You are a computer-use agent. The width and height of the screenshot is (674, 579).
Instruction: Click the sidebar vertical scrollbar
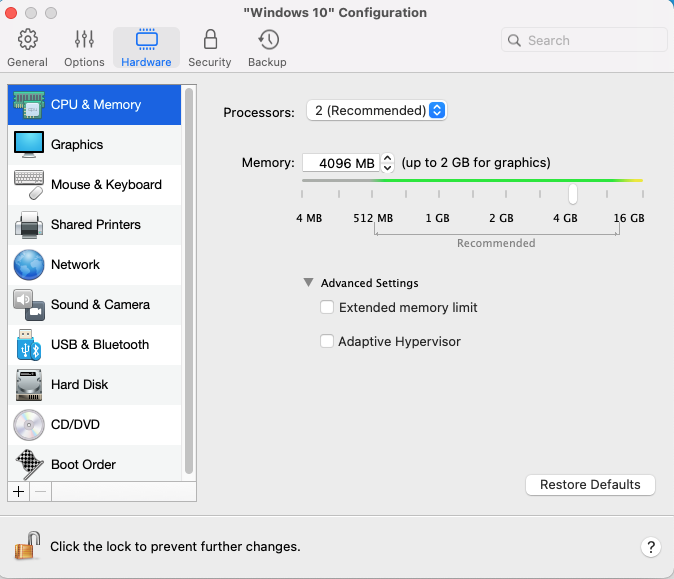coord(188,282)
